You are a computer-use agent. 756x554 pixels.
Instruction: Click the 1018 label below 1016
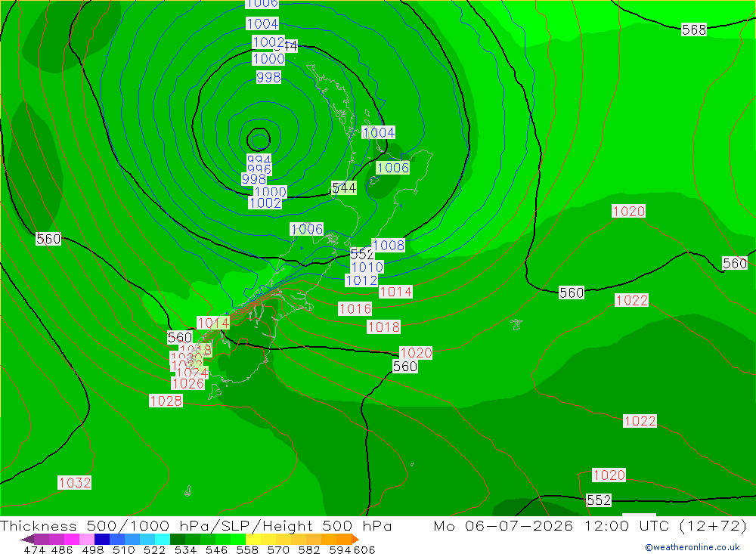tap(384, 327)
